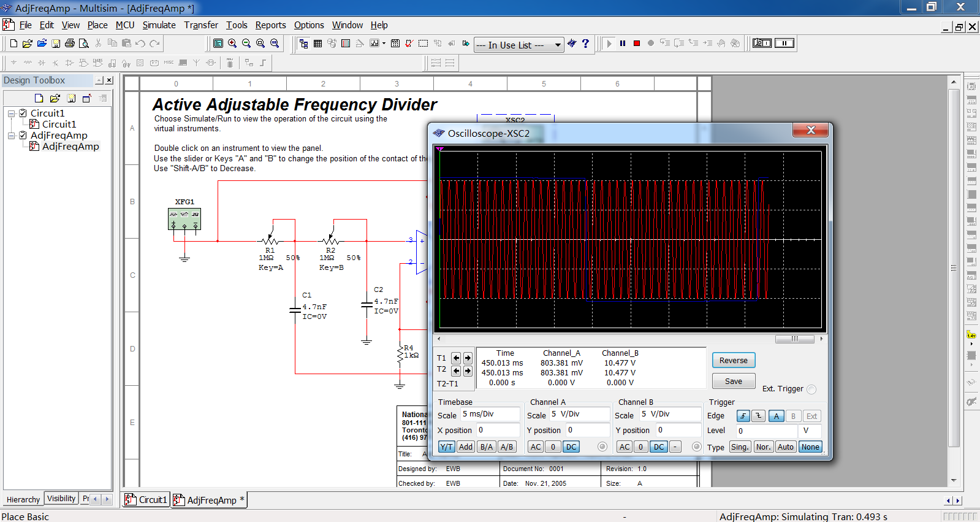The image size is (980, 522).
Task: Click the Print icon in toolbar
Action: click(x=70, y=44)
